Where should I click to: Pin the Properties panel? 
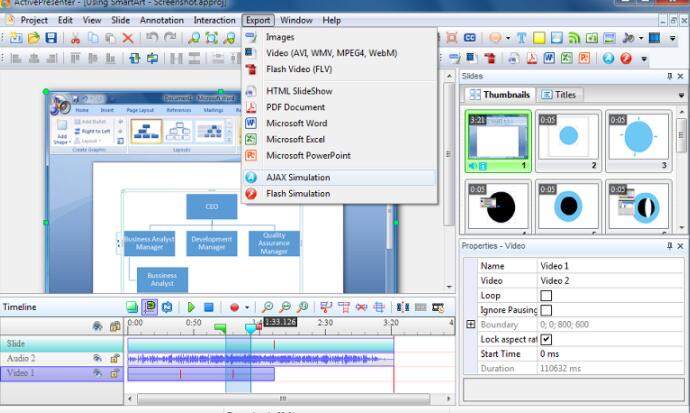[x=670, y=246]
